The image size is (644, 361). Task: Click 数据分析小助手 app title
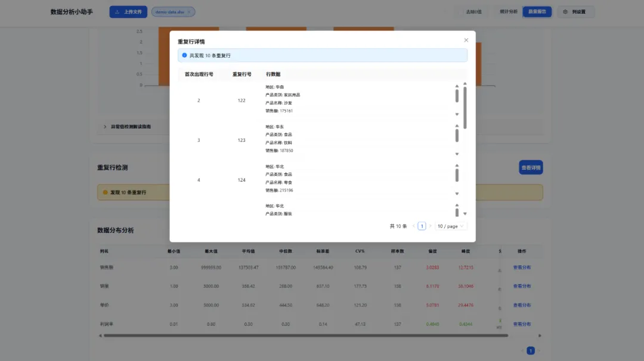click(72, 12)
